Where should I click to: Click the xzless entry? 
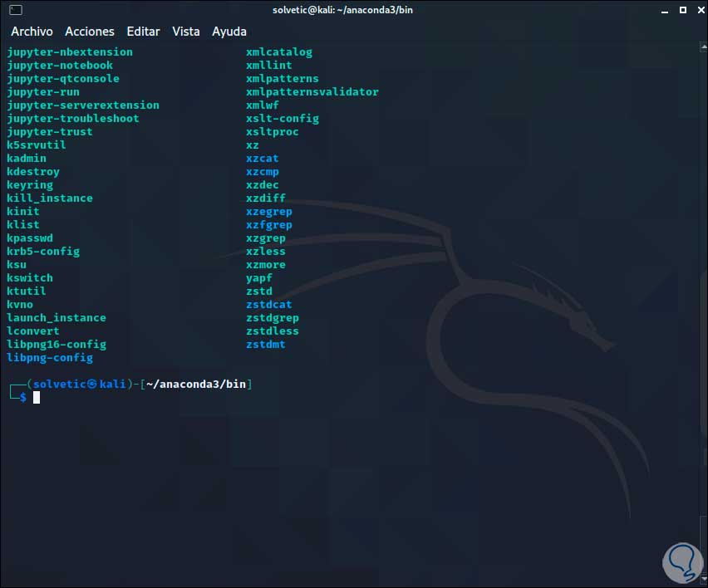click(x=266, y=252)
